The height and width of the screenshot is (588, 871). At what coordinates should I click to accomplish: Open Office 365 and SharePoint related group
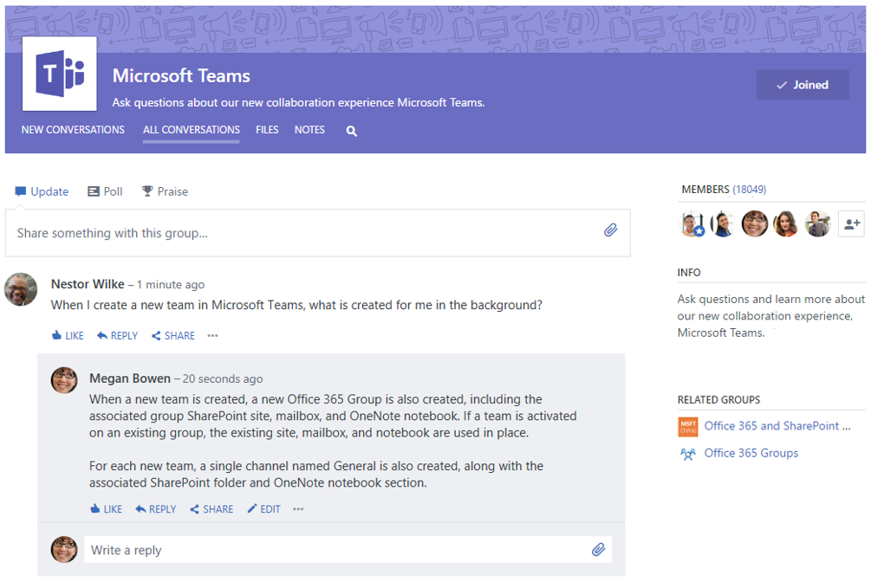coord(777,426)
